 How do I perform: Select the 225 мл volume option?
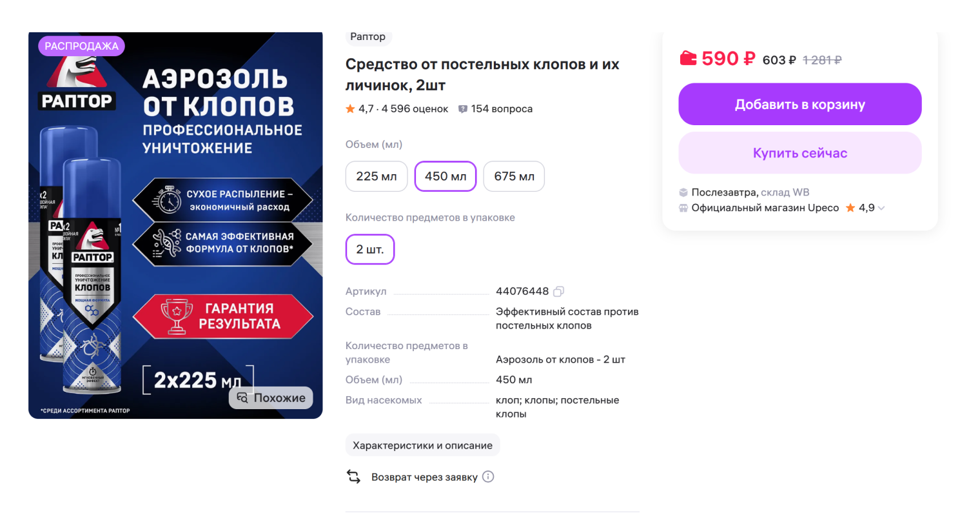click(x=377, y=176)
